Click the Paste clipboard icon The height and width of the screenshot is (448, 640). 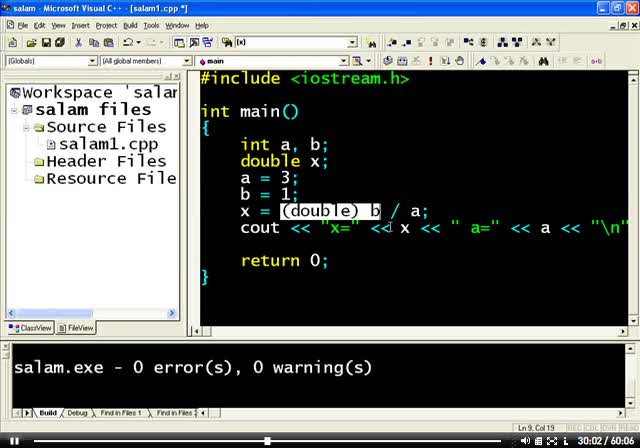click(108, 42)
